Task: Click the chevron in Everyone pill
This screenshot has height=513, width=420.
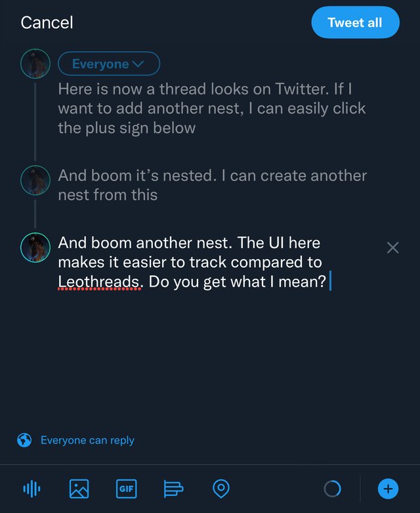Action: pyautogui.click(x=139, y=64)
